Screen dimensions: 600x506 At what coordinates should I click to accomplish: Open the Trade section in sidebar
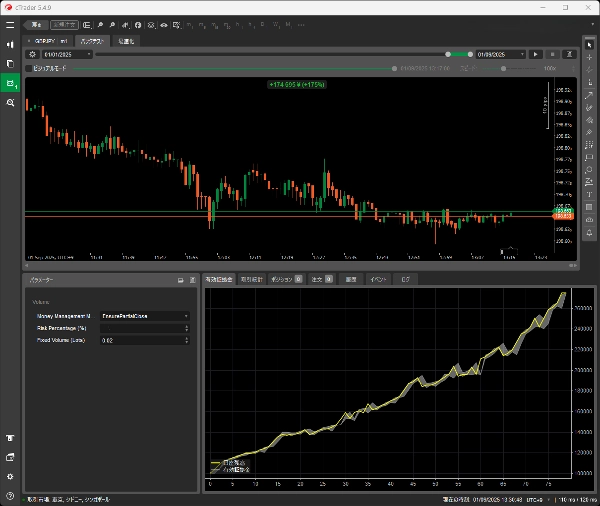(x=10, y=45)
